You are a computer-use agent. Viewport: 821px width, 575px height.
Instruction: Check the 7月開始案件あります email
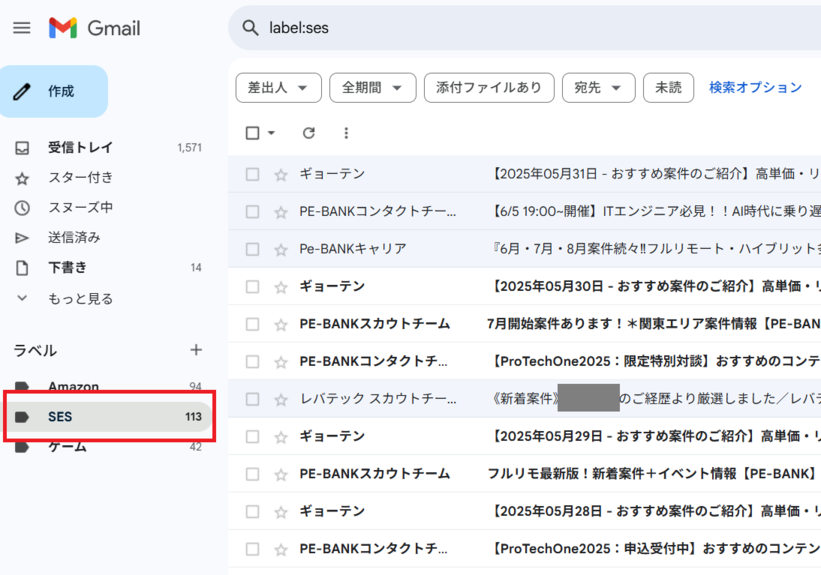pyautogui.click(x=252, y=324)
